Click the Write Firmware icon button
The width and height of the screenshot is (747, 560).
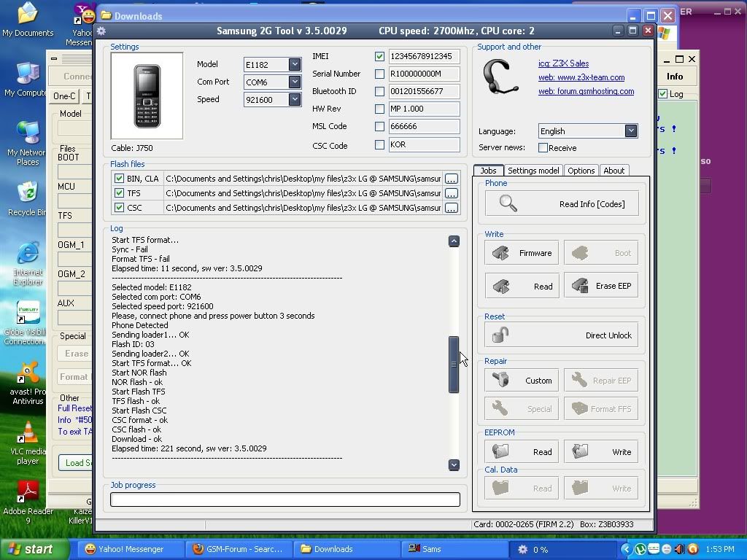(x=501, y=253)
